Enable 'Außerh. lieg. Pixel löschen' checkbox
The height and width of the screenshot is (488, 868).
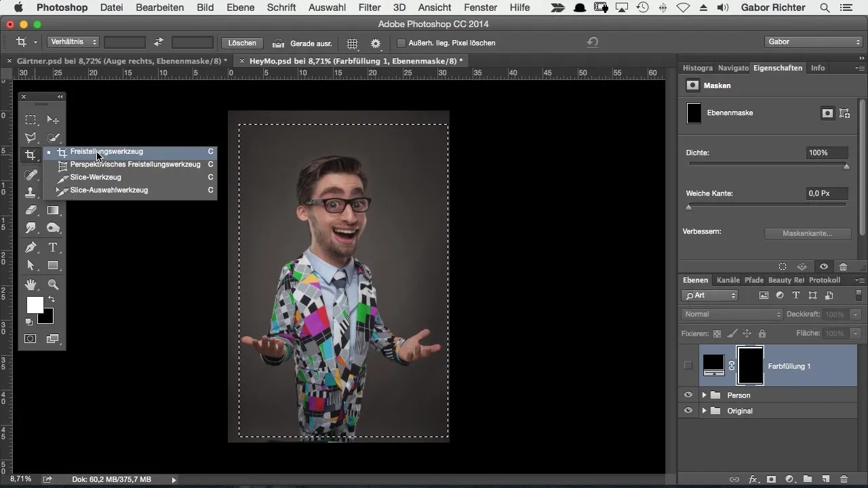pos(401,43)
